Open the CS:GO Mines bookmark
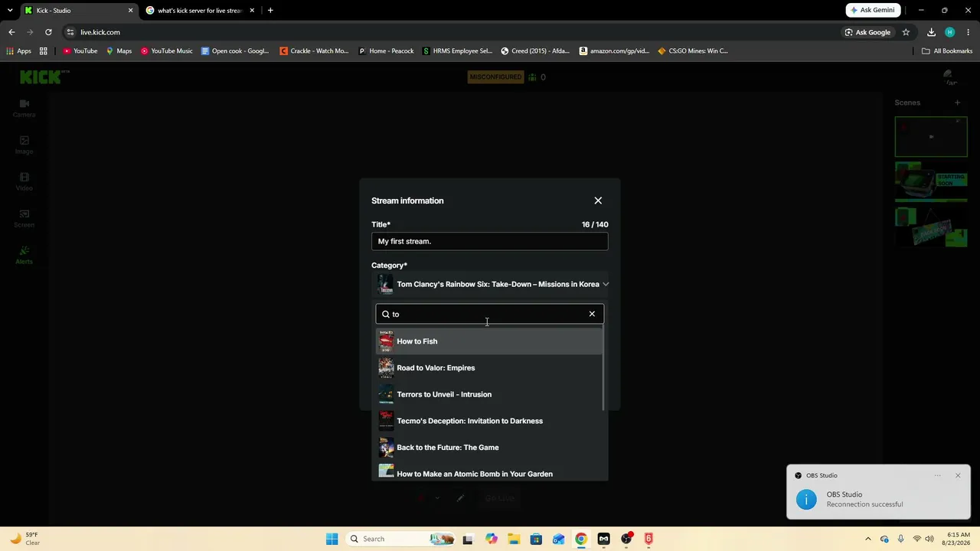Viewport: 980px width, 551px height. (693, 51)
